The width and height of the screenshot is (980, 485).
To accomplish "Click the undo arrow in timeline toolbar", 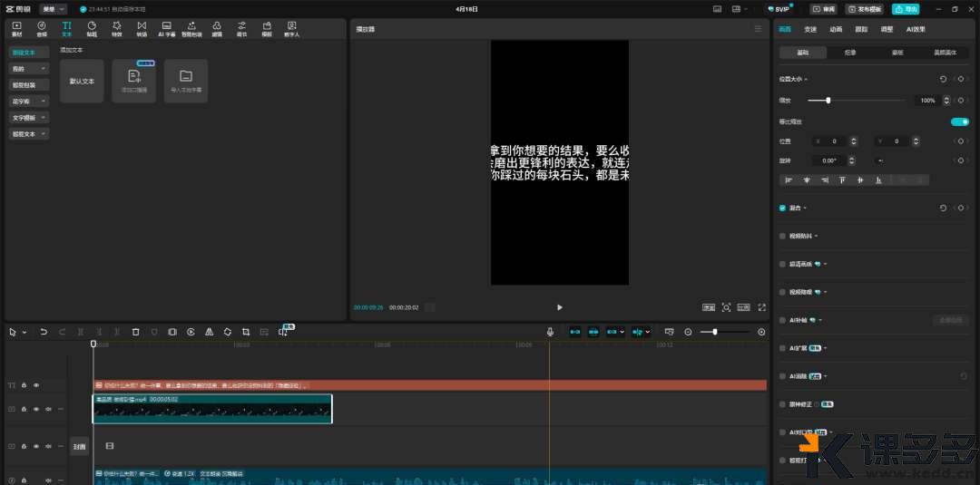I will pos(44,332).
